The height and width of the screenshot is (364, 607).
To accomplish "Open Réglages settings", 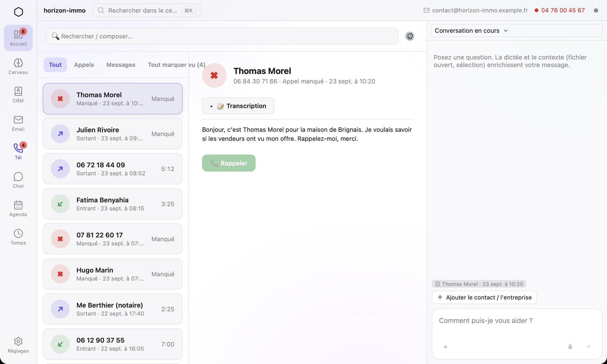I will pyautogui.click(x=18, y=345).
